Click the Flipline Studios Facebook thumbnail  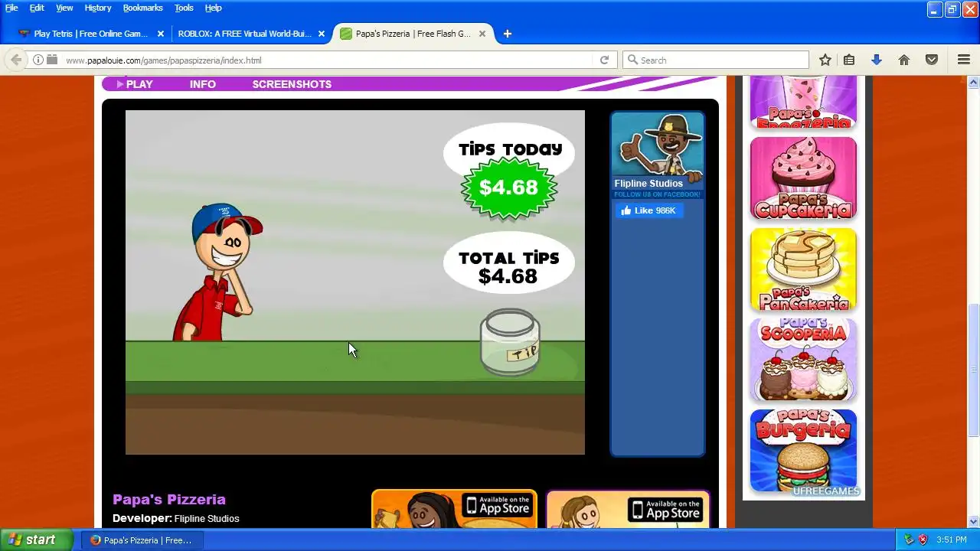658,151
